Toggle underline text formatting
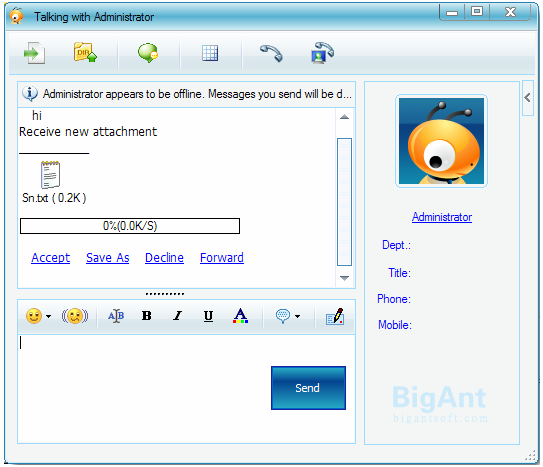This screenshot has width=543, height=467. (x=208, y=316)
